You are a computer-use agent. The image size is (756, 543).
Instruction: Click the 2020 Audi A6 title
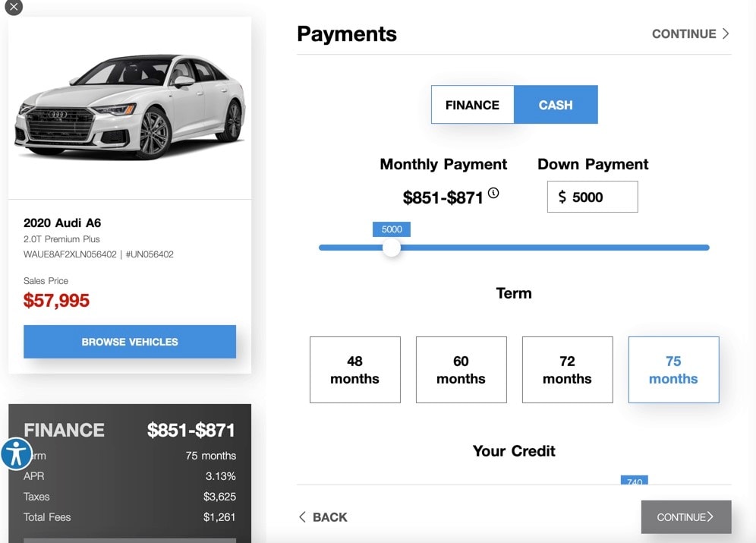coord(62,223)
